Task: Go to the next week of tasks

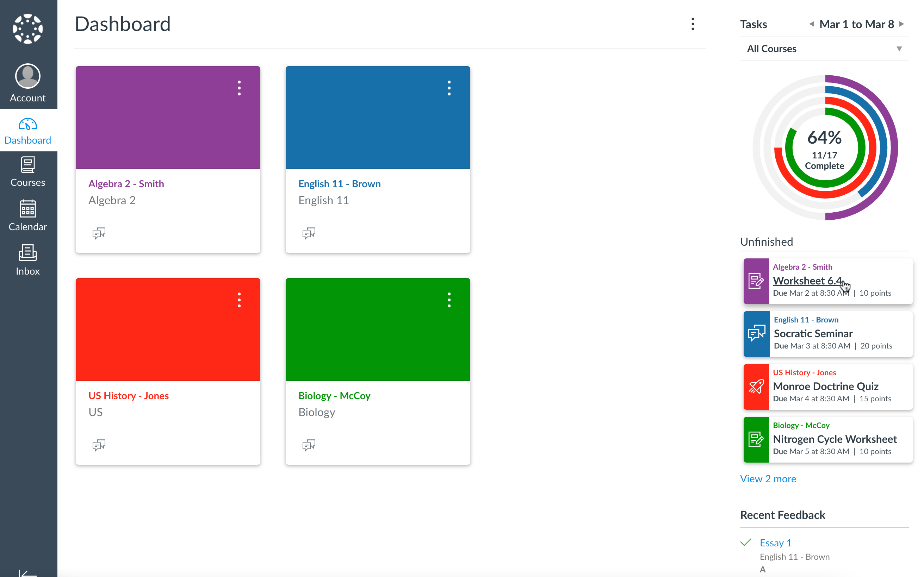Action: [901, 24]
